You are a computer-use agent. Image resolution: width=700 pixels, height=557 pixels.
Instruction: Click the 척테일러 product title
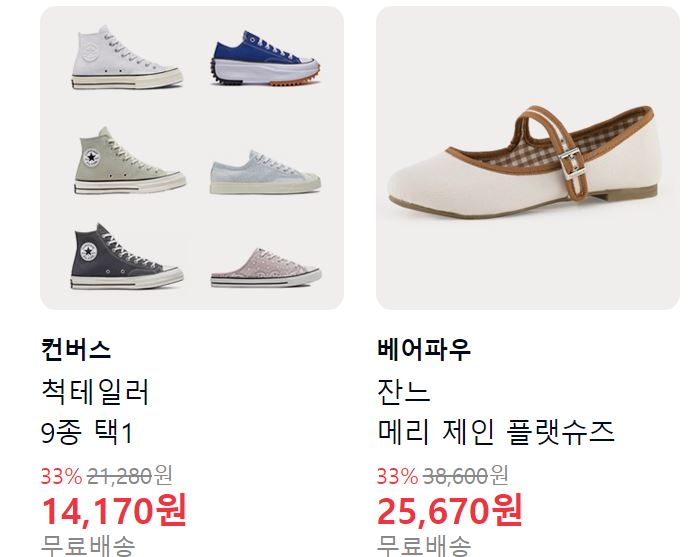(95, 391)
